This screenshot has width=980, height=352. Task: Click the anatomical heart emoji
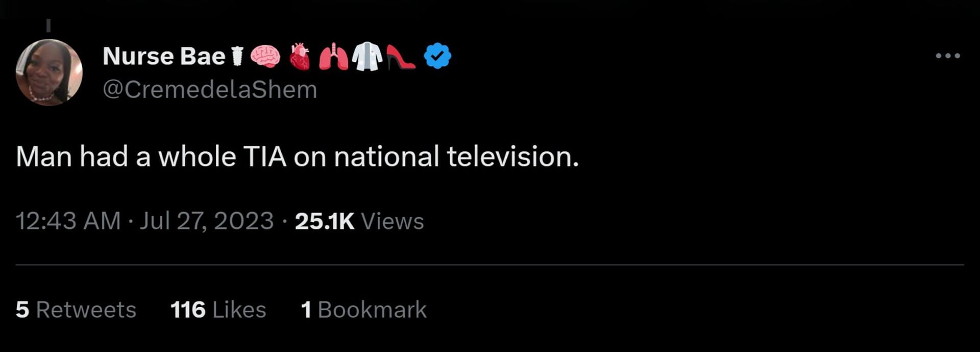pos(300,56)
